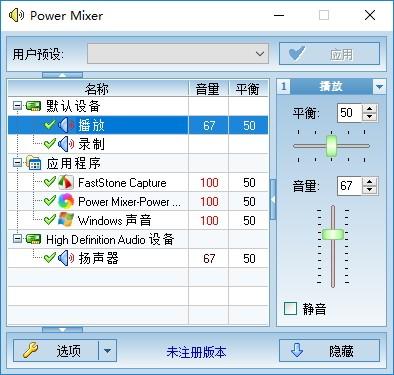Click the 隐藏 hide button
Image resolution: width=394 pixels, height=375 pixels.
[329, 351]
